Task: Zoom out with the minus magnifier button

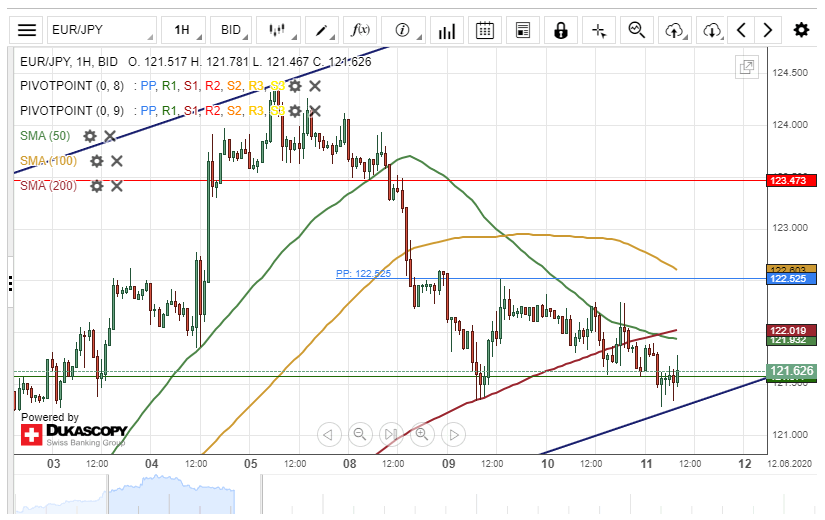Action: click(x=360, y=435)
